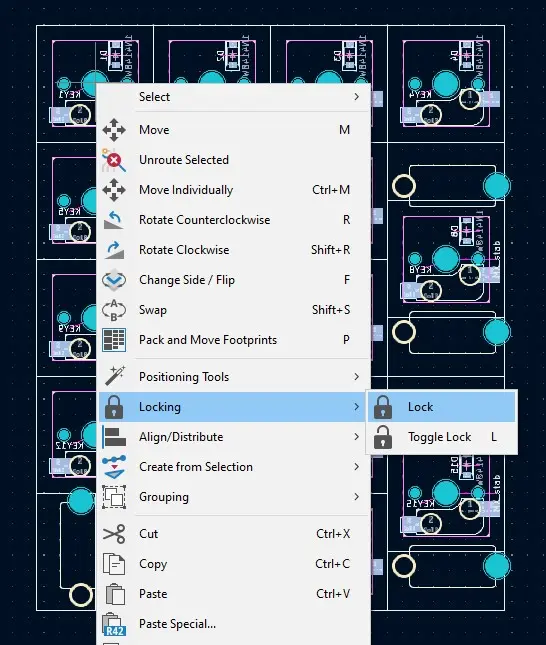
Task: Click the Unroute Selected icon
Action: (x=114, y=160)
